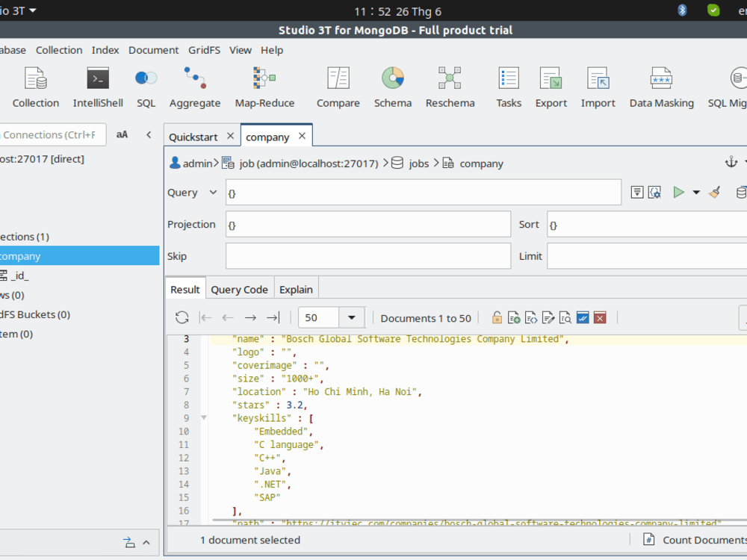747x560 pixels.
Task: Open the Schema explorer
Action: (x=393, y=87)
